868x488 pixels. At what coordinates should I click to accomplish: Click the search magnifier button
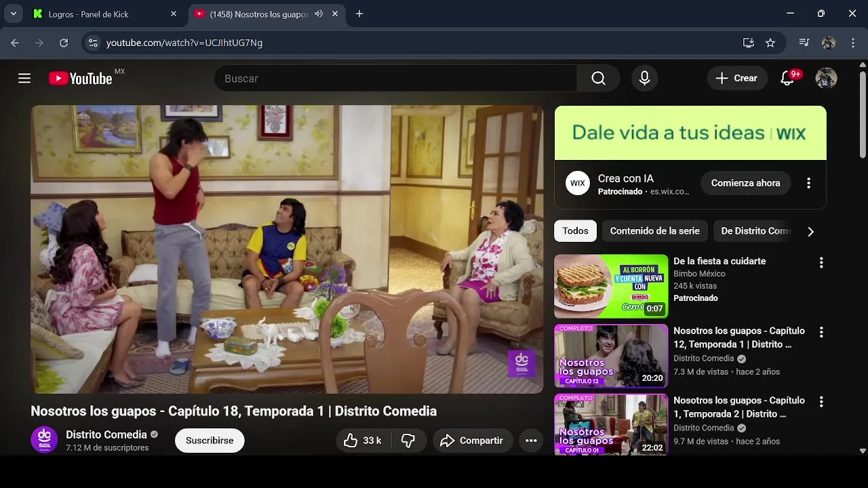598,79
